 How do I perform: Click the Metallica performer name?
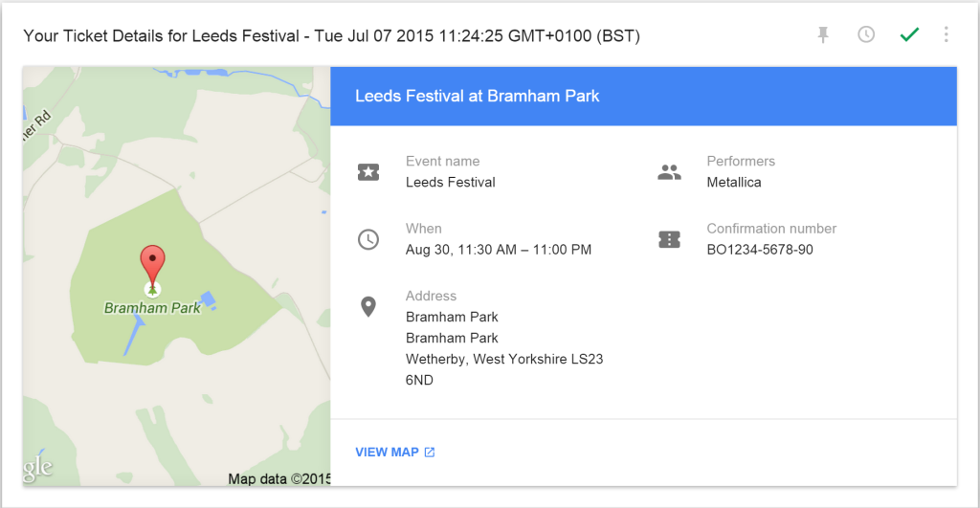point(734,182)
